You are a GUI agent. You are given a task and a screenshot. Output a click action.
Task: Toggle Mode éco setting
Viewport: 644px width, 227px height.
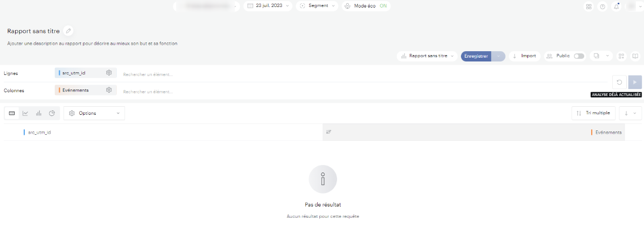click(x=366, y=6)
